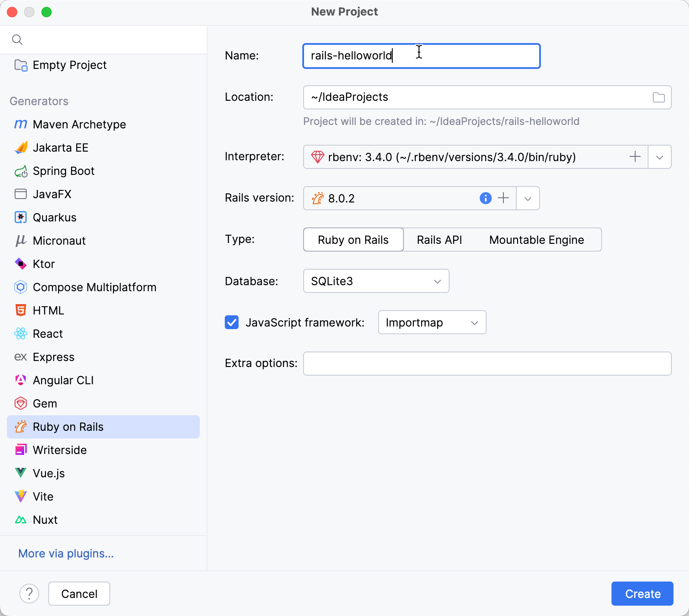Open the More via plugins link
This screenshot has height=616, width=689.
coord(66,554)
